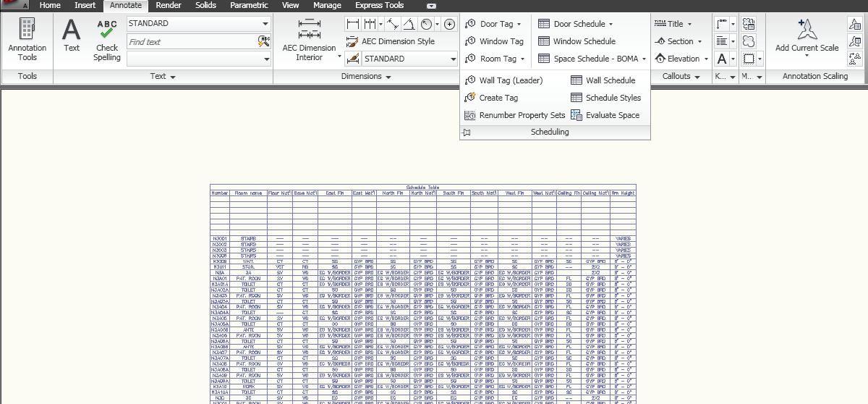Switch to the Manage tab
This screenshot has width=868, height=404.
coord(327,5)
